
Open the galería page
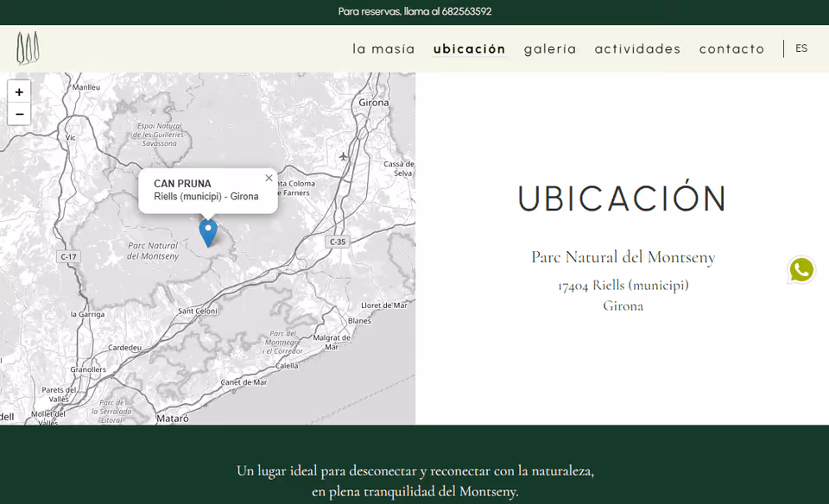coord(550,49)
